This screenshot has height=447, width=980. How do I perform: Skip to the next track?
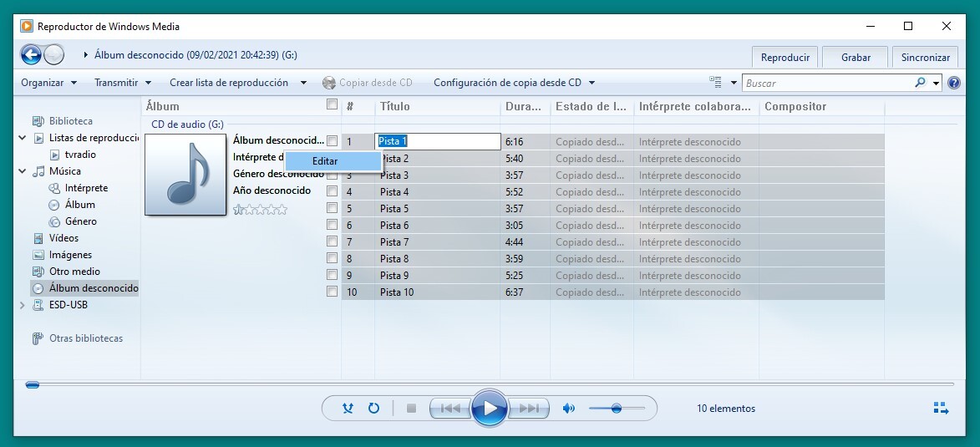point(529,409)
